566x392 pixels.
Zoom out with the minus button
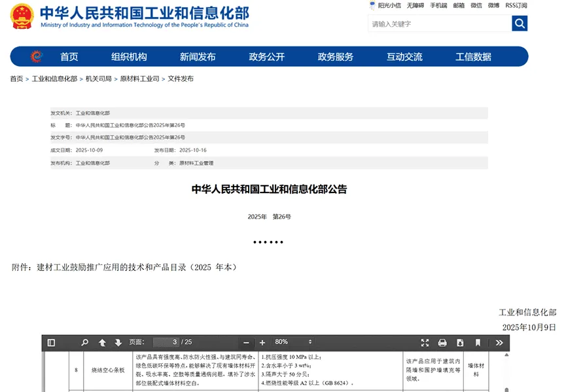coord(246,342)
